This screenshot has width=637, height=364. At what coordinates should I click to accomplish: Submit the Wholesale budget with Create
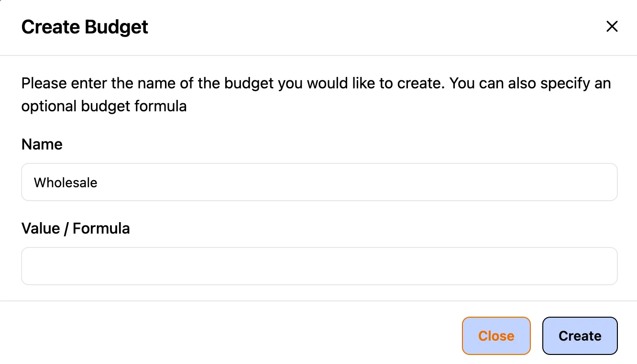click(580, 336)
